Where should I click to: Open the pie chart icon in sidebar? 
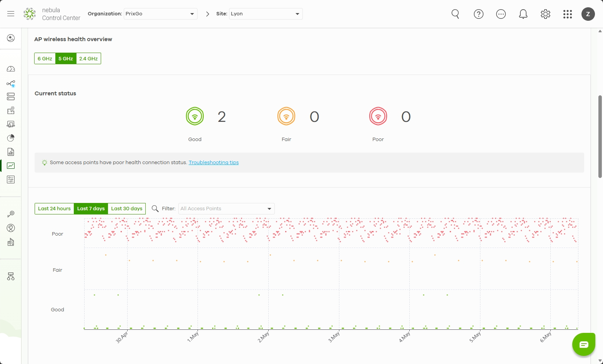tap(11, 138)
